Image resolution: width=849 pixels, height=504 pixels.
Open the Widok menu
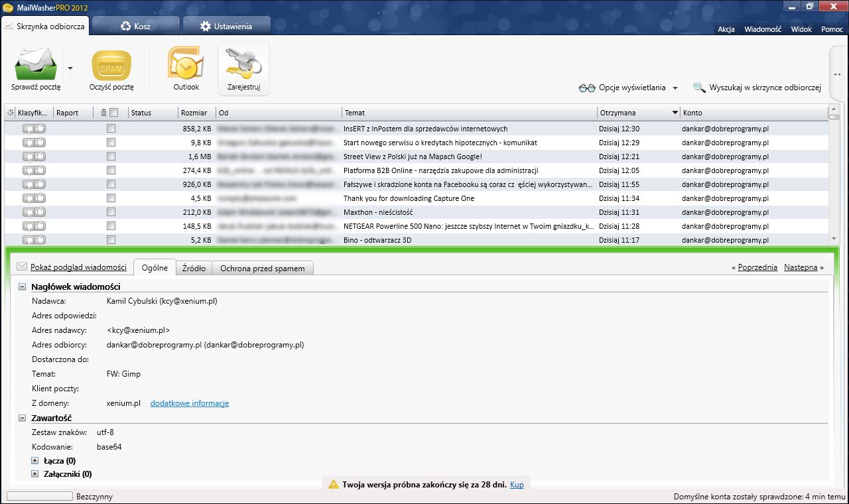point(801,29)
